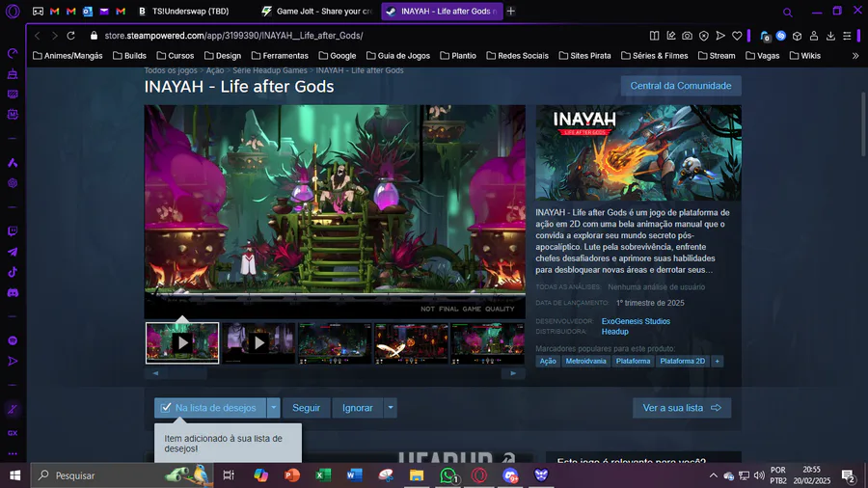
Task: Open the ad blocker shield icon
Action: click(704, 36)
